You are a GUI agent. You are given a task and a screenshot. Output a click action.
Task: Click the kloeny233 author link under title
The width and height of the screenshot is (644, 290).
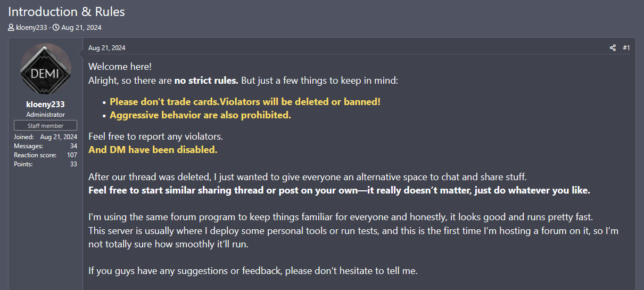click(x=31, y=27)
